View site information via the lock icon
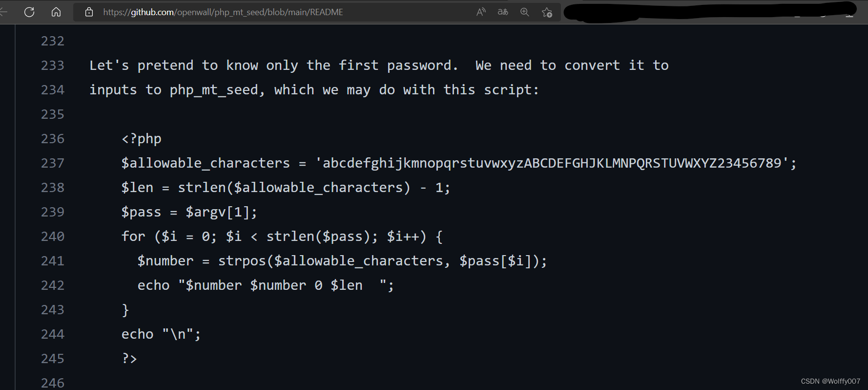 pos(89,12)
